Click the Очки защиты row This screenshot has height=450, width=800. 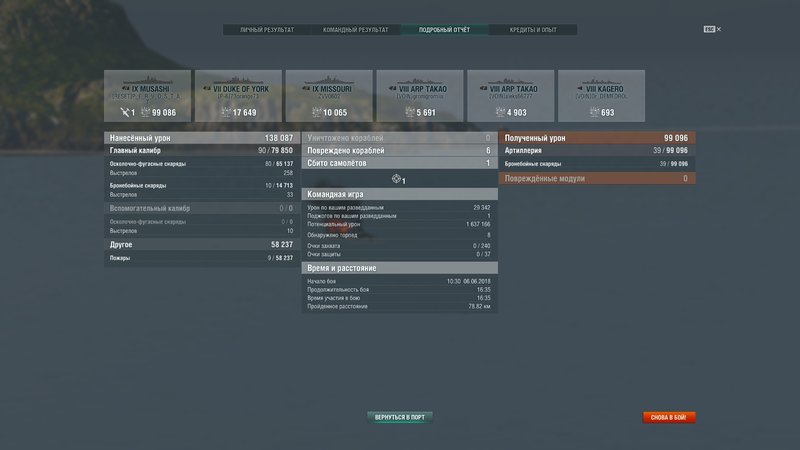point(399,254)
